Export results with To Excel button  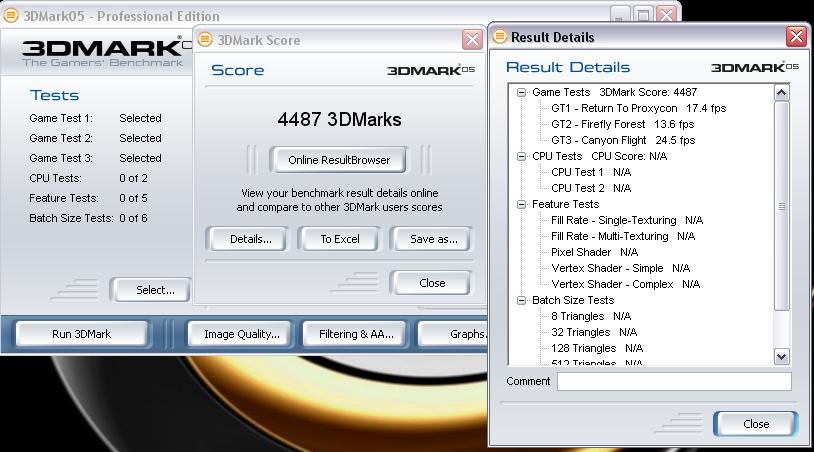click(x=339, y=239)
